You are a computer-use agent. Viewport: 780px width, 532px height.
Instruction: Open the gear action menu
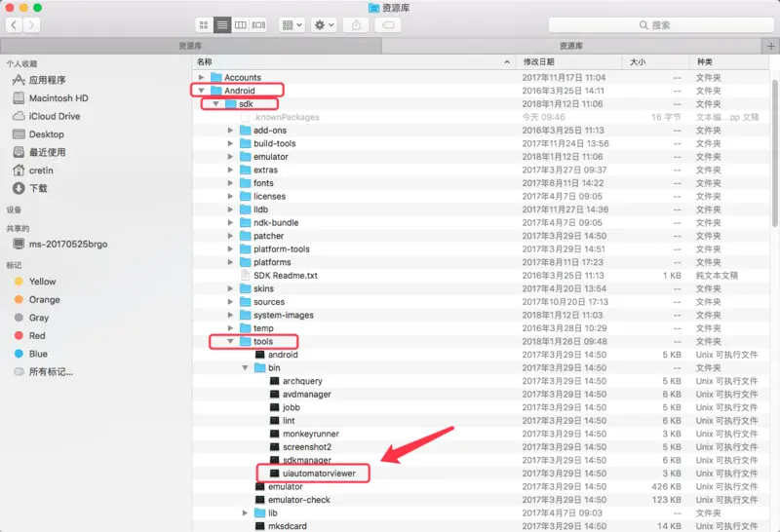(x=324, y=25)
